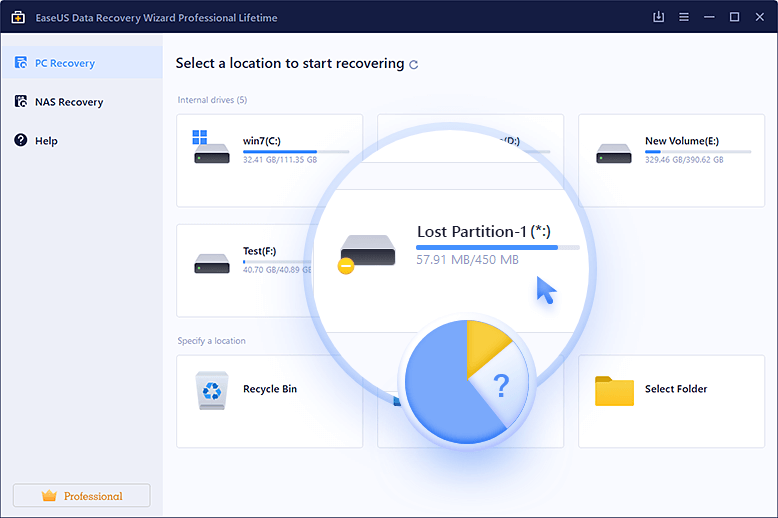The height and width of the screenshot is (518, 778).
Task: Click the Recycle Bin icon
Action: pyautogui.click(x=211, y=390)
